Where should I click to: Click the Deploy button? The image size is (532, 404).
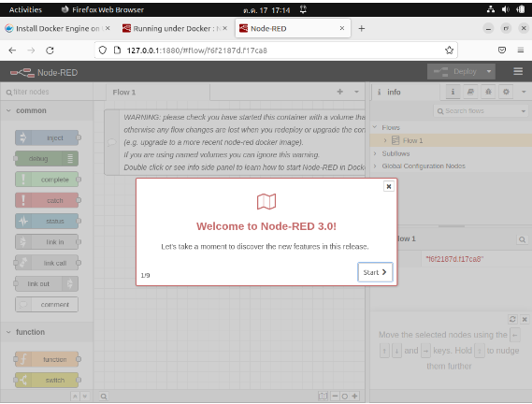click(x=455, y=72)
